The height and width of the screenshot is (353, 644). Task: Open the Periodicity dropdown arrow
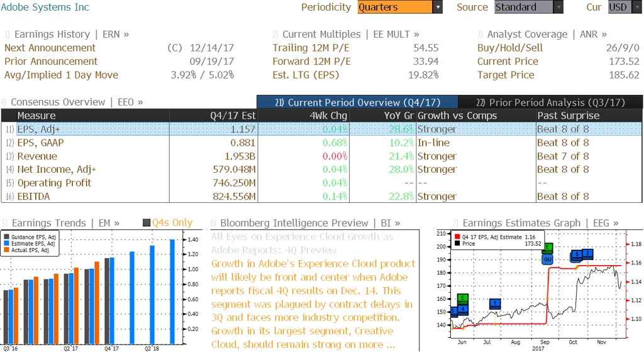[438, 7]
